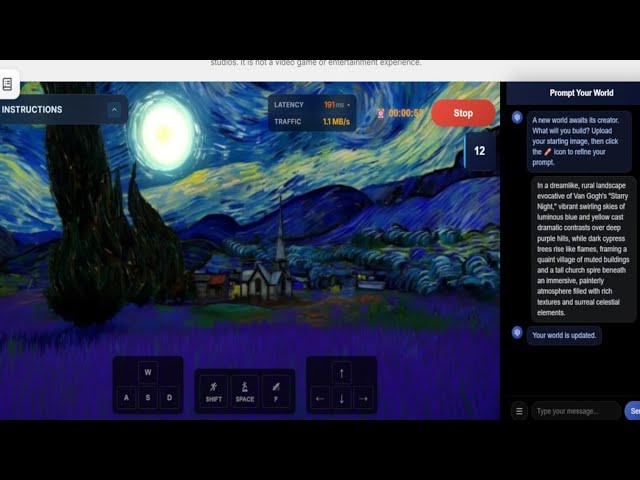The width and height of the screenshot is (640, 480).
Task: Click the A left movement key
Action: [x=126, y=397]
